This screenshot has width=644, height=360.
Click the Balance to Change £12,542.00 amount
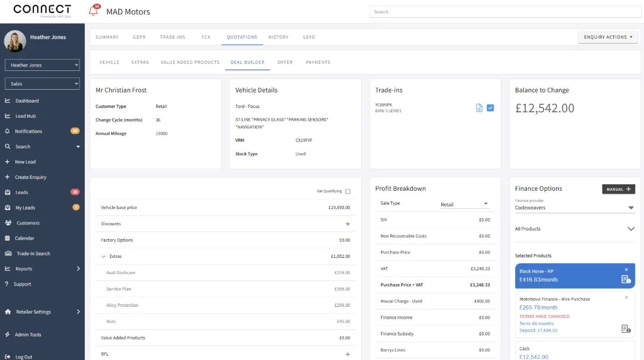[x=545, y=108]
